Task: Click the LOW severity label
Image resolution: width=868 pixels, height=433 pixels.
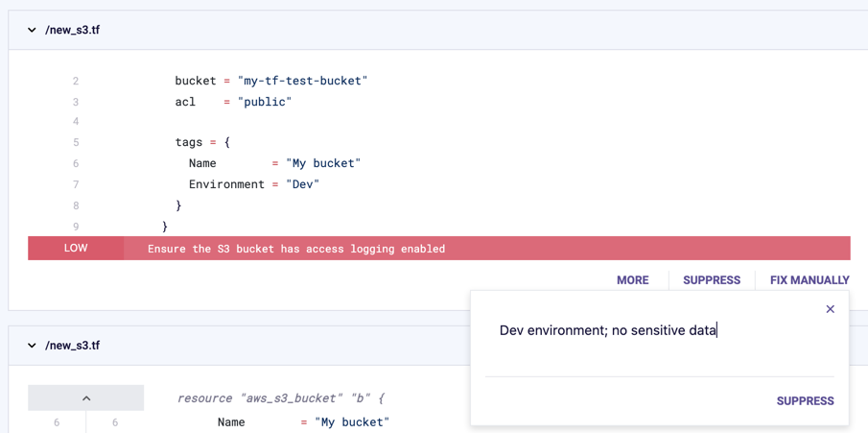Action: click(x=76, y=249)
